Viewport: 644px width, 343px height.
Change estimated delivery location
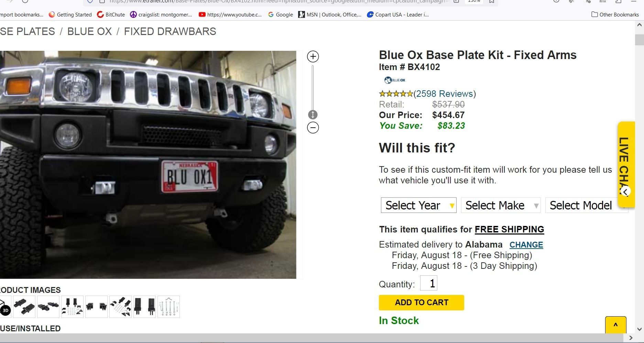526,245
